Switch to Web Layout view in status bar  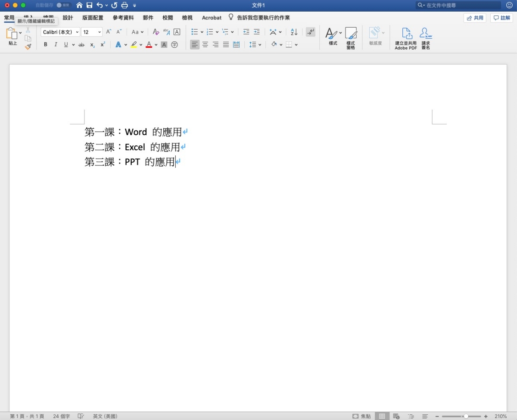[x=396, y=416]
